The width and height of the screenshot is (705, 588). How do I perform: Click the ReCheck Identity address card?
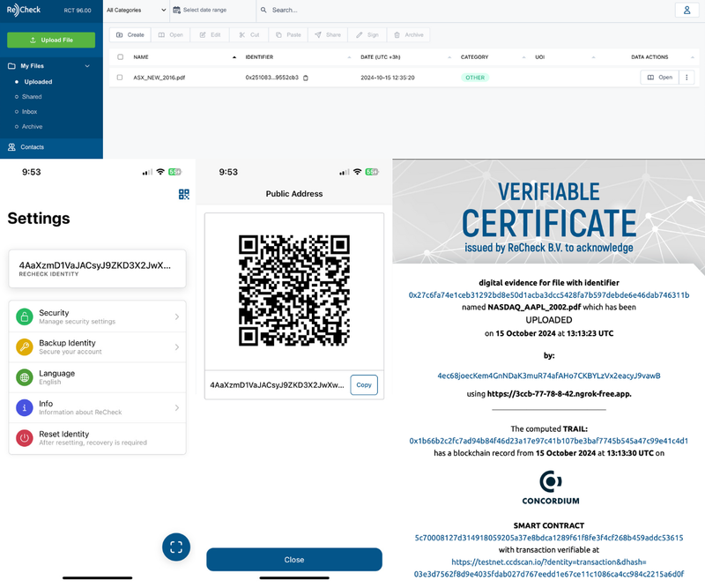coord(97,269)
